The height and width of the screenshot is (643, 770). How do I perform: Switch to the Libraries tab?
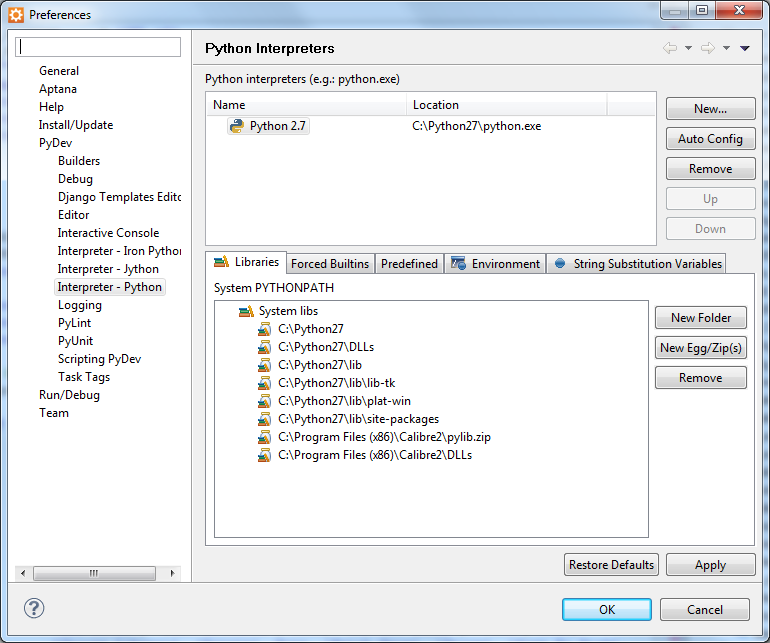tap(247, 262)
